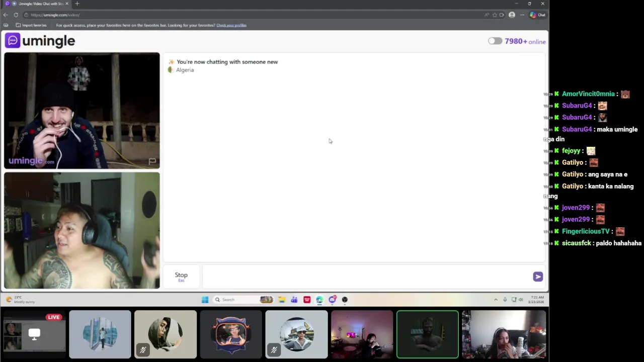
Task: Open browser settings and more menu
Action: coord(522,15)
